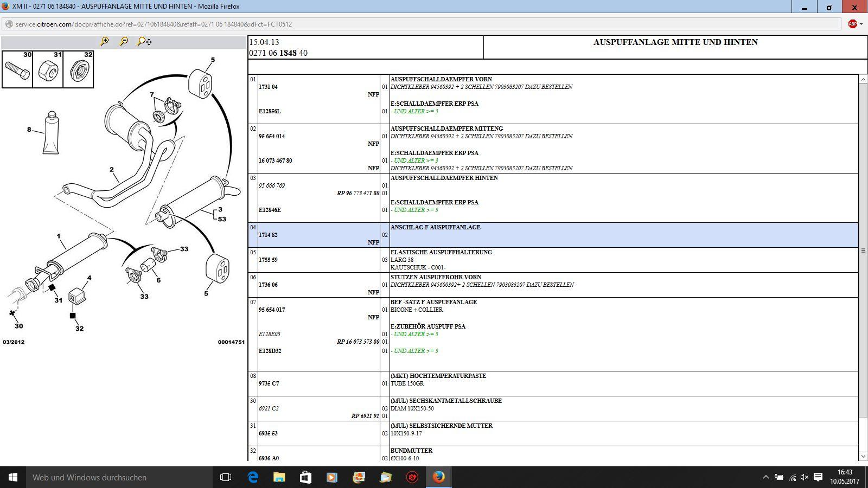
Task: Click replacement part RP 96 773 471 80
Action: pyautogui.click(x=358, y=193)
